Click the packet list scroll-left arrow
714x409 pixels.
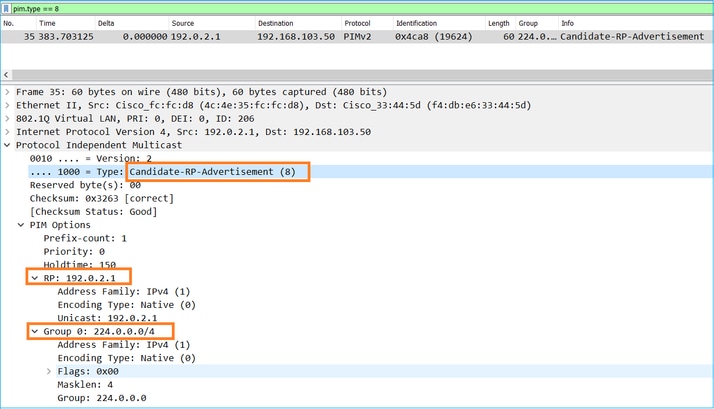[x=6, y=75]
